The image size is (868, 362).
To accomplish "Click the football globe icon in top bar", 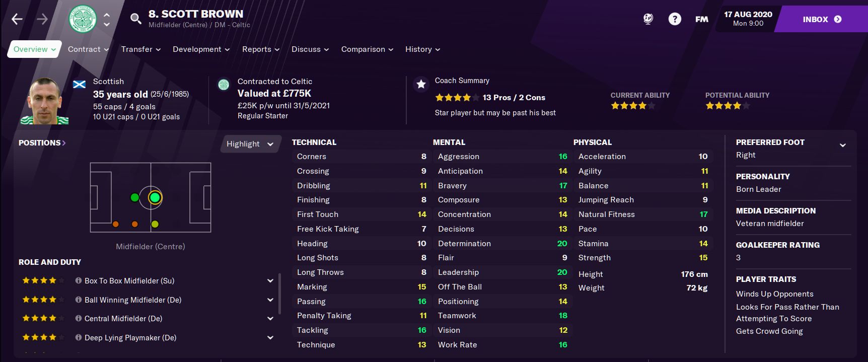I will 648,19.
